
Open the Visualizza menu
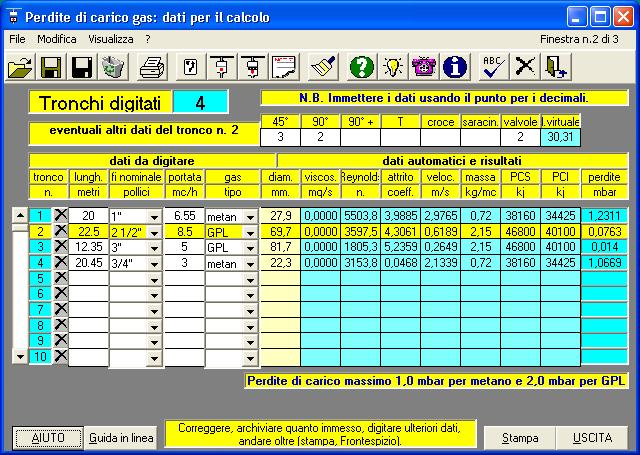click(x=110, y=38)
